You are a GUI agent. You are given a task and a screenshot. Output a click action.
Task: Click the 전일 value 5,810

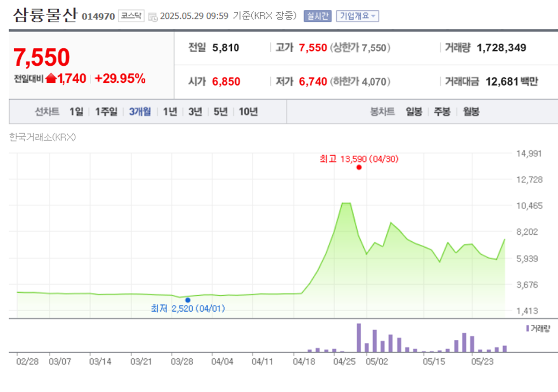pyautogui.click(x=226, y=48)
